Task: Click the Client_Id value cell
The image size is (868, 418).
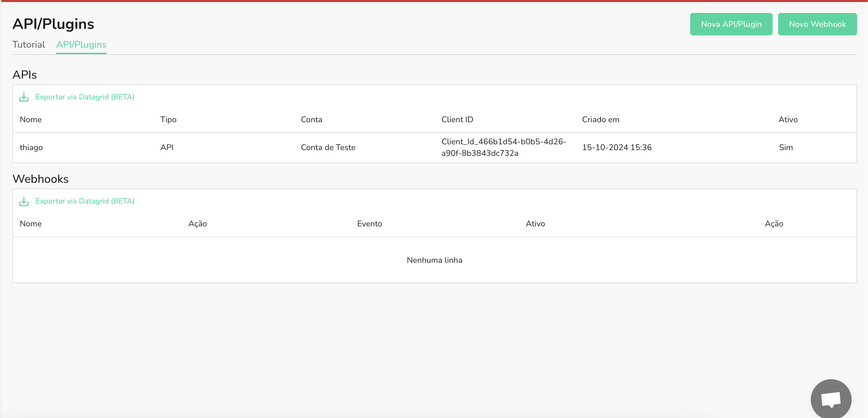Action: click(503, 147)
